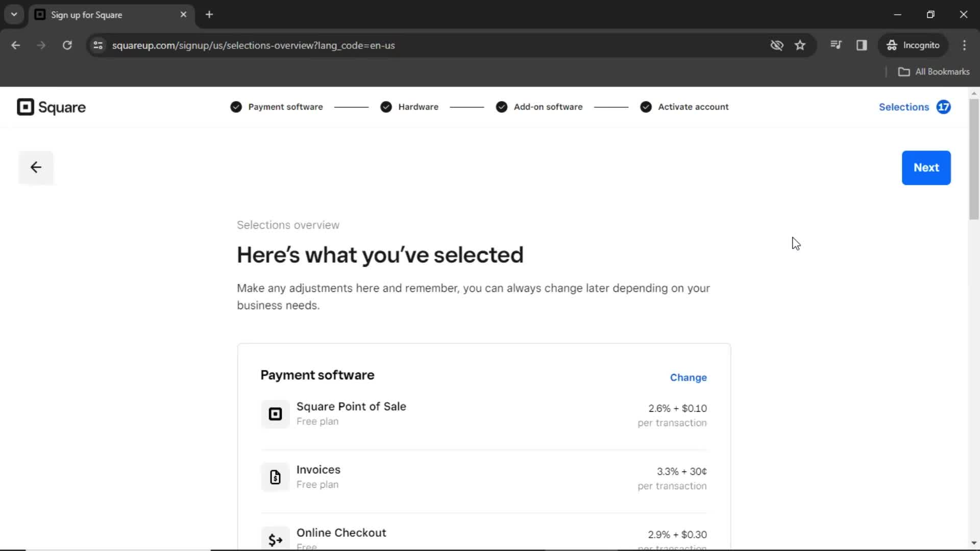This screenshot has height=551, width=980.
Task: Select the Hardware step
Action: pos(418,107)
